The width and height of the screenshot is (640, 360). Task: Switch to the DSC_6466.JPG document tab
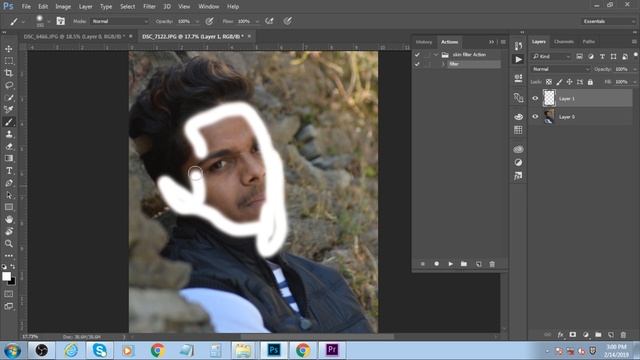click(74, 36)
